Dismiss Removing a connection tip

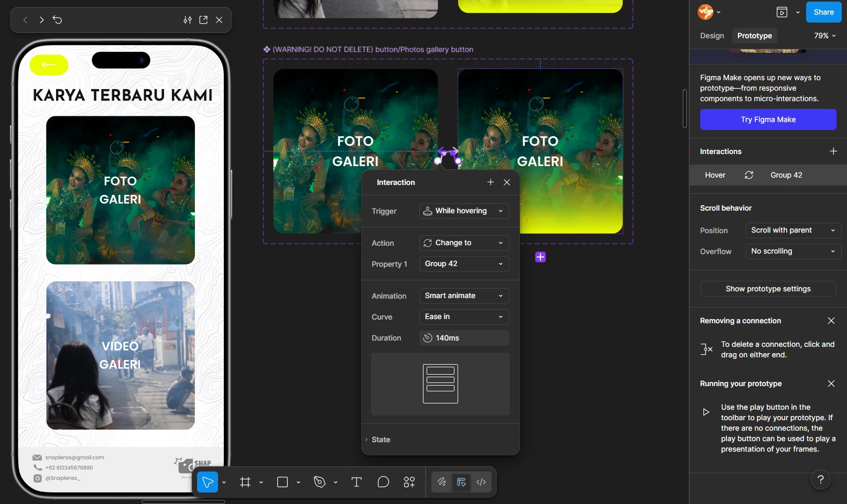click(831, 321)
